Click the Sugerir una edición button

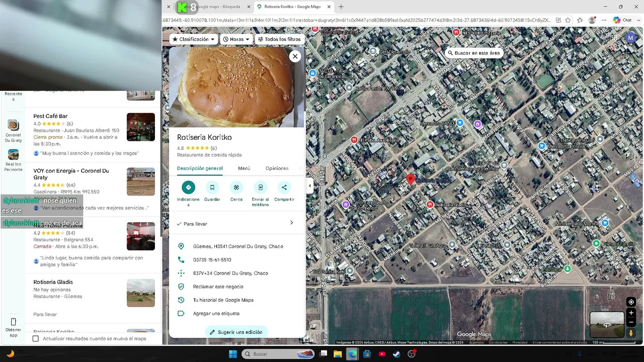click(x=236, y=332)
